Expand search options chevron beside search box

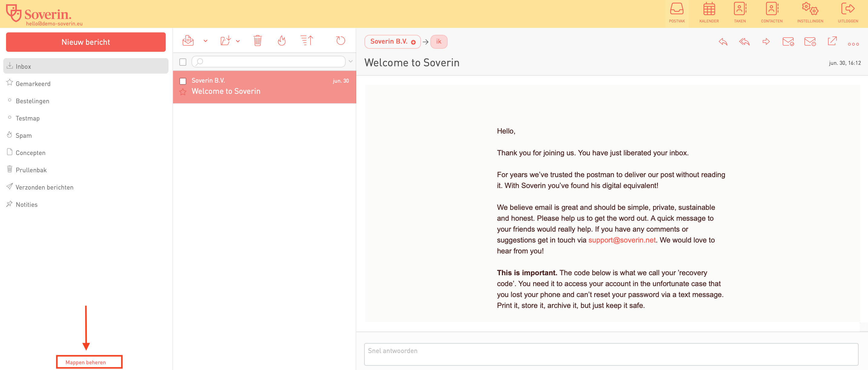351,62
